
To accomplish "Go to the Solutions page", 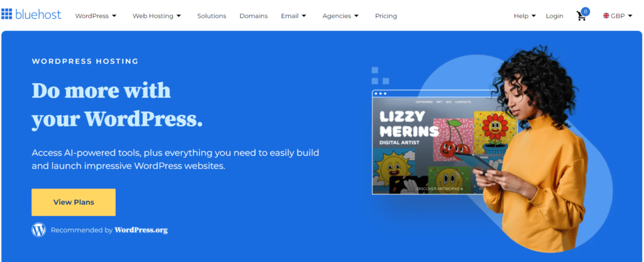I will tap(211, 16).
